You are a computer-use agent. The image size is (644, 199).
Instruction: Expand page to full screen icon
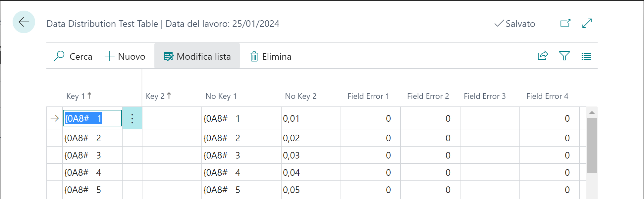point(587,23)
